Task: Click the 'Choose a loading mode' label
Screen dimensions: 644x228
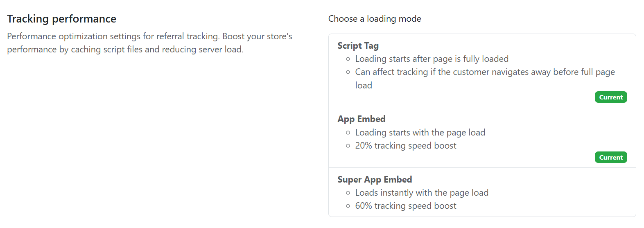Action: 374,19
